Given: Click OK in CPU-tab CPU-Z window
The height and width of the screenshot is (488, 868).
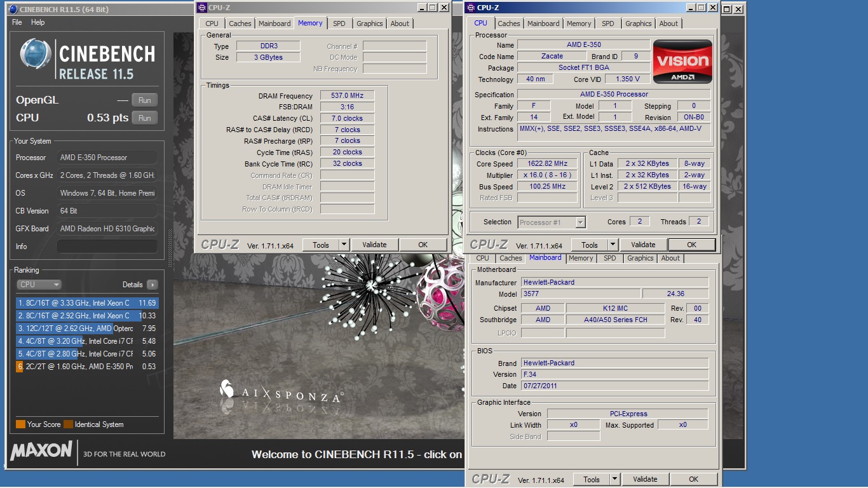Looking at the screenshot, I should [691, 245].
